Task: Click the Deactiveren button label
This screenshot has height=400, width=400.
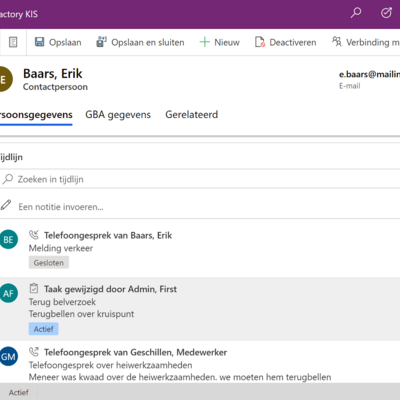Action: 293,42
